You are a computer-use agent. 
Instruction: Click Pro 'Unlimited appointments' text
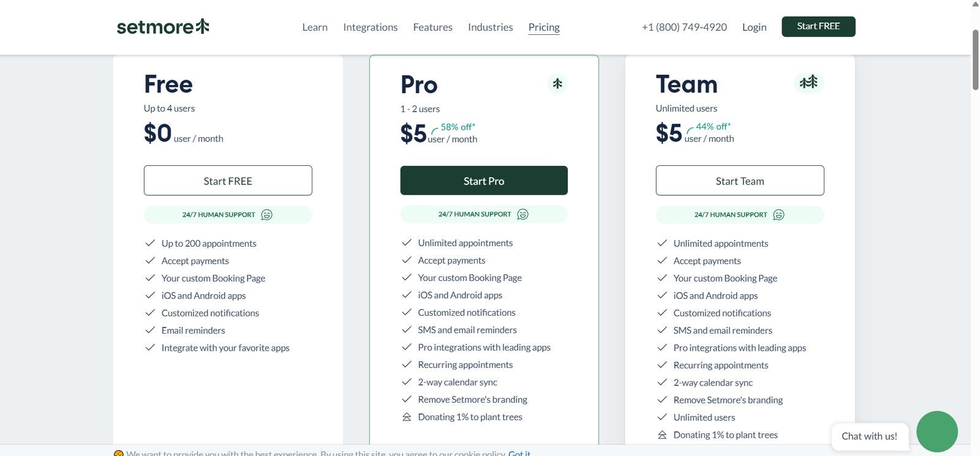tap(466, 243)
